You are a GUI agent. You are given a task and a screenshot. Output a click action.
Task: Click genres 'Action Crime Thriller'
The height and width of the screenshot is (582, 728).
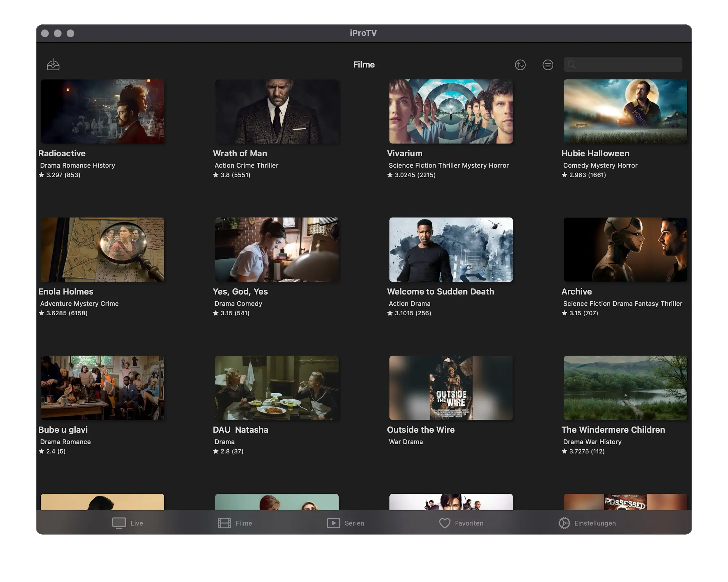coord(246,165)
